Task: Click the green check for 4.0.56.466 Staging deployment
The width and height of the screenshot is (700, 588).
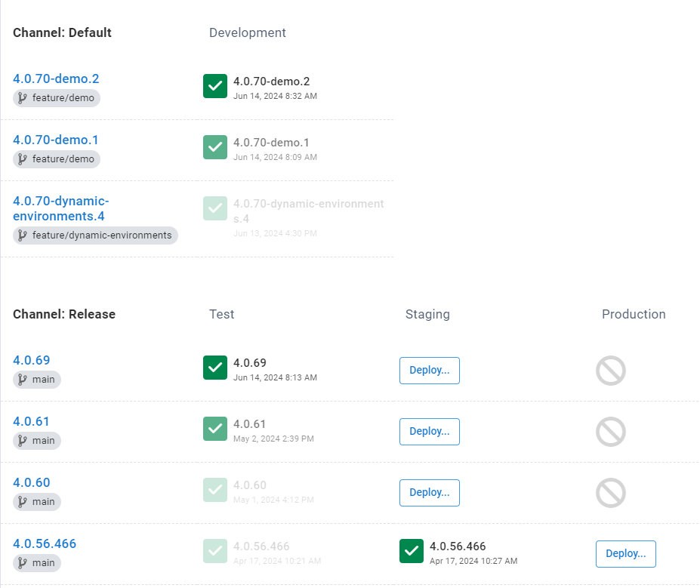Action: (411, 551)
